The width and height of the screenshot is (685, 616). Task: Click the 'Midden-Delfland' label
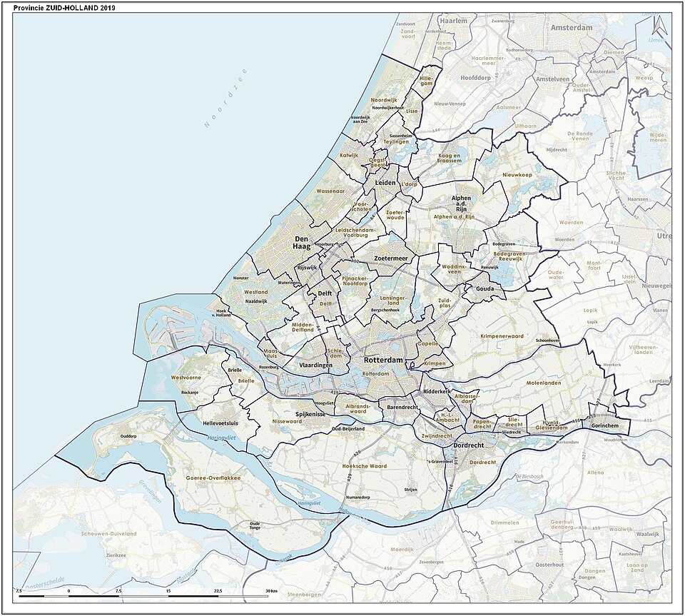(303, 327)
